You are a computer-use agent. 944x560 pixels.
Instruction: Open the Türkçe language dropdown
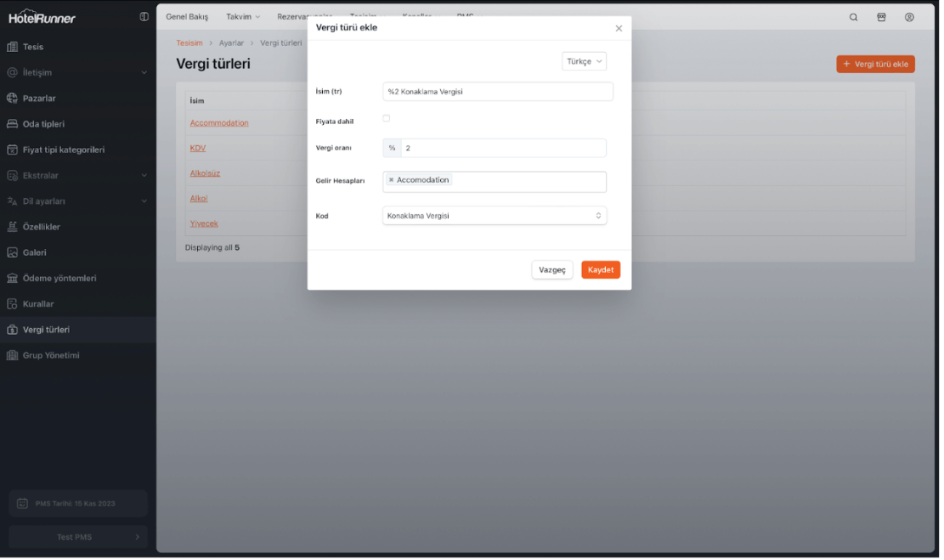pos(584,61)
